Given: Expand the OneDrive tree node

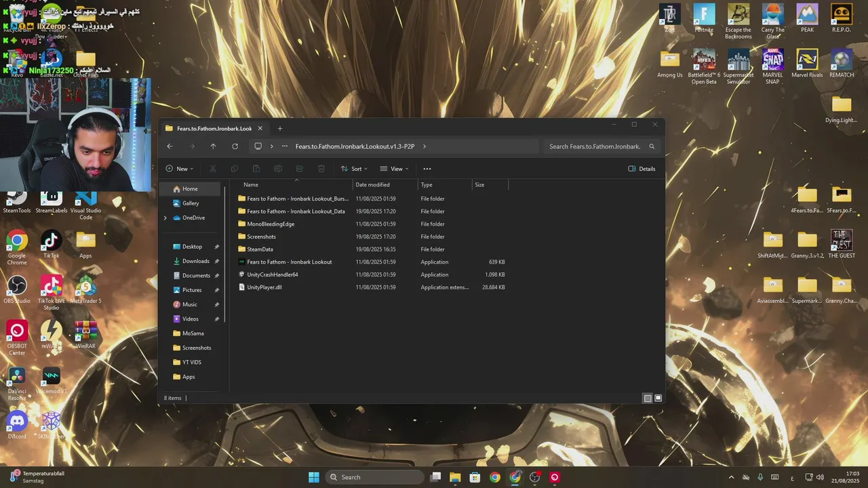Looking at the screenshot, I should [x=165, y=218].
